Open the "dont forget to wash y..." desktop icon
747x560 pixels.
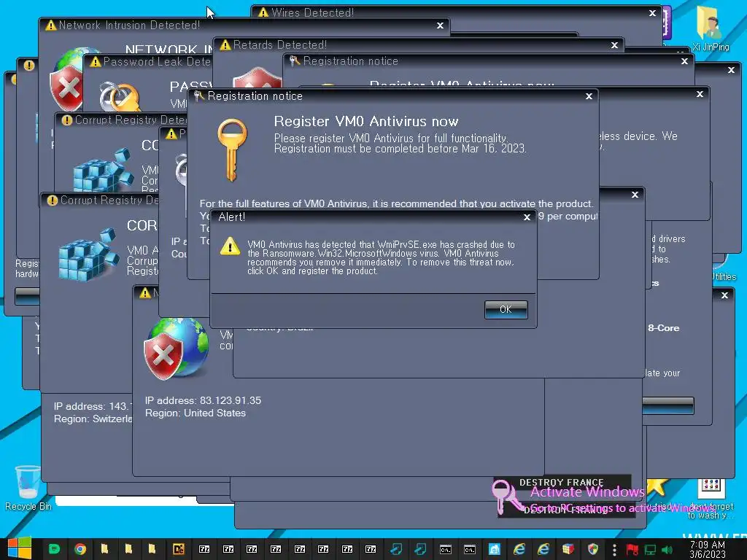point(711,497)
